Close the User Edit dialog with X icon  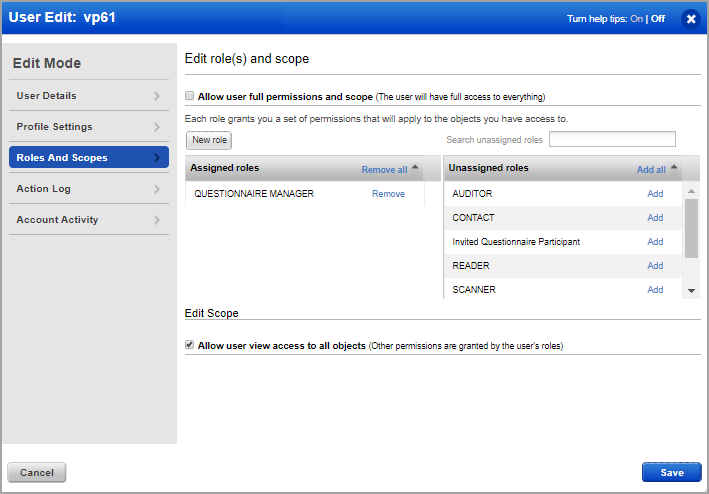tap(690, 18)
